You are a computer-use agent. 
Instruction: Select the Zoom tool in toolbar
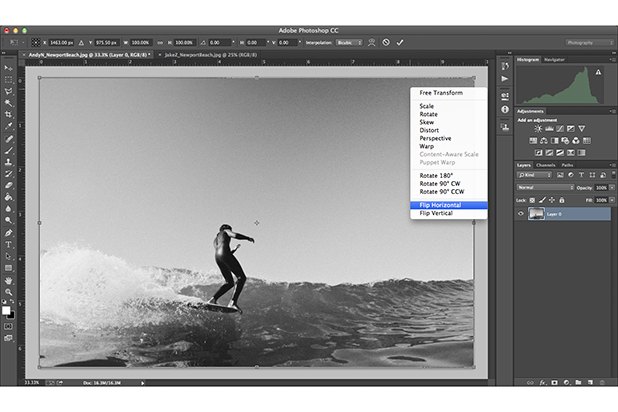(x=8, y=292)
